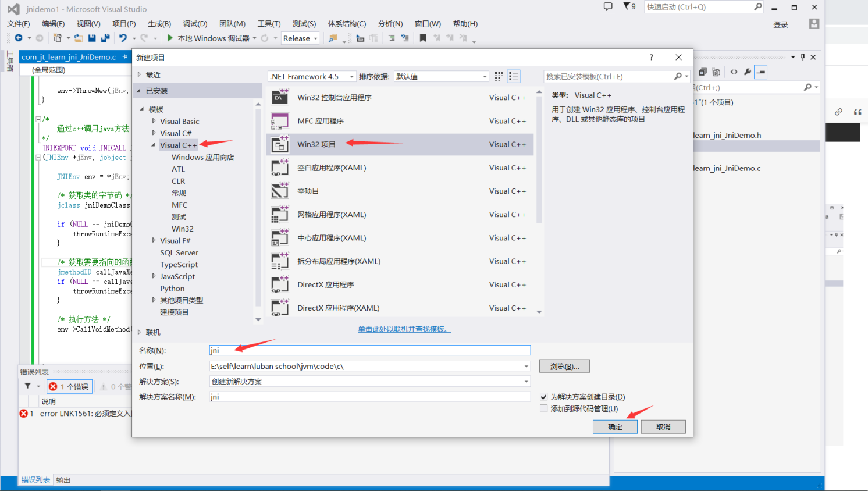Click the 浏览(B)... button
868x491 pixels.
pos(564,366)
